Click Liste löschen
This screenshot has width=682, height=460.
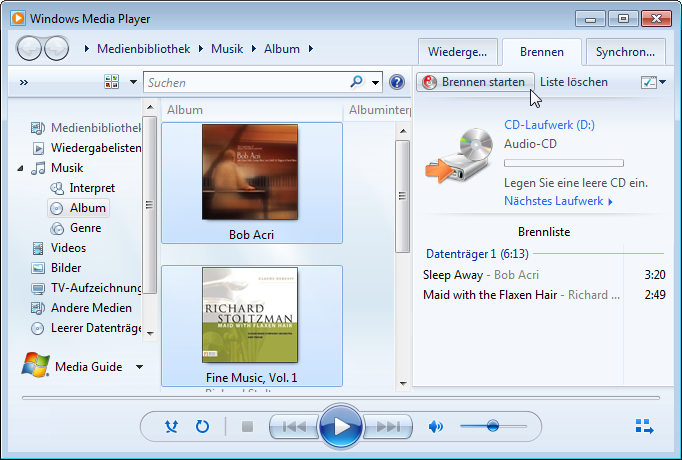click(x=574, y=82)
